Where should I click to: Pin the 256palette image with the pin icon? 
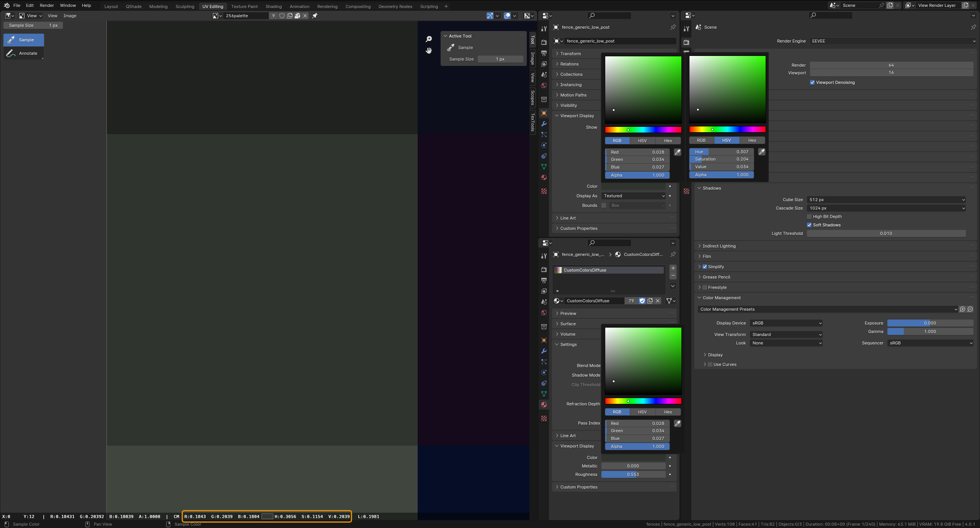coord(315,16)
